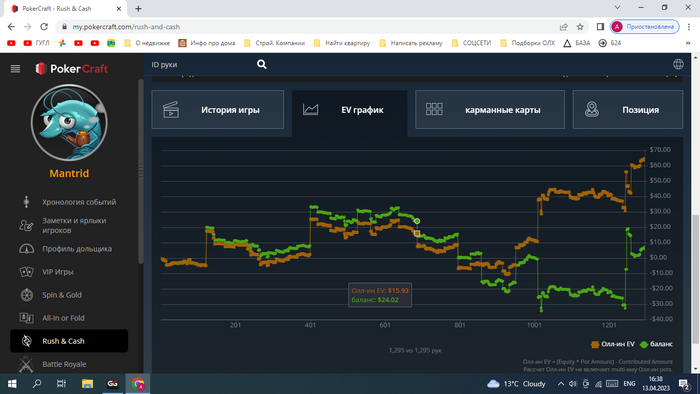Click the Хронология событий timeline icon
The width and height of the screenshot is (700, 394).
pyautogui.click(x=26, y=202)
